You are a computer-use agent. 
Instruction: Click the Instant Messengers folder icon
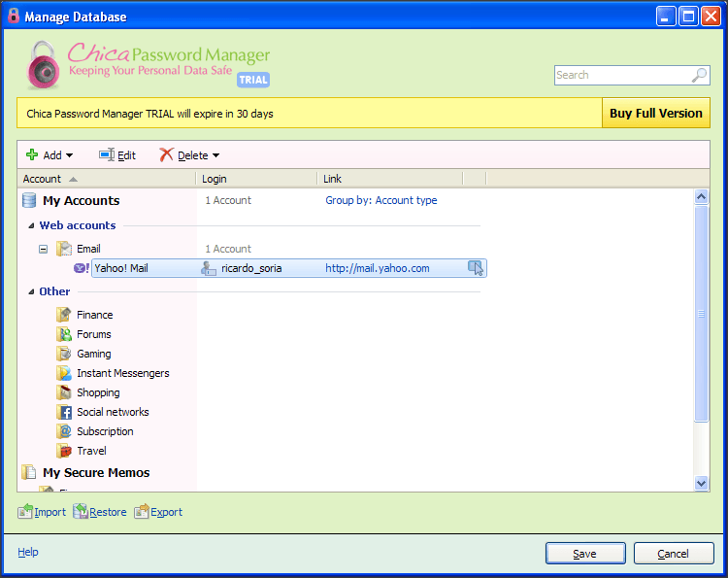[x=64, y=373]
